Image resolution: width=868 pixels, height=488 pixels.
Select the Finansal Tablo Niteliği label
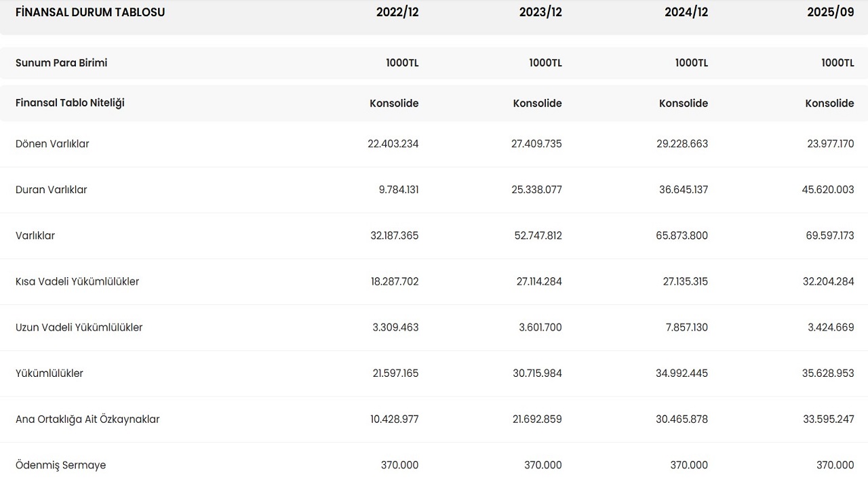70,103
